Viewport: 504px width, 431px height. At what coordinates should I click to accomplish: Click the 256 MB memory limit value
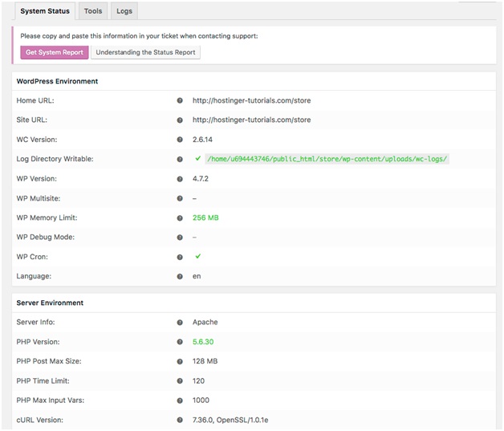tap(205, 218)
